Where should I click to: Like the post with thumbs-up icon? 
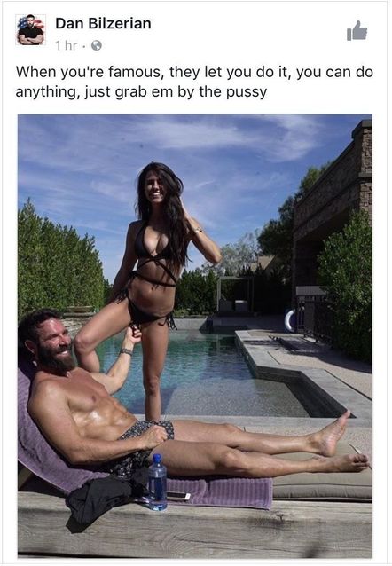point(357,31)
